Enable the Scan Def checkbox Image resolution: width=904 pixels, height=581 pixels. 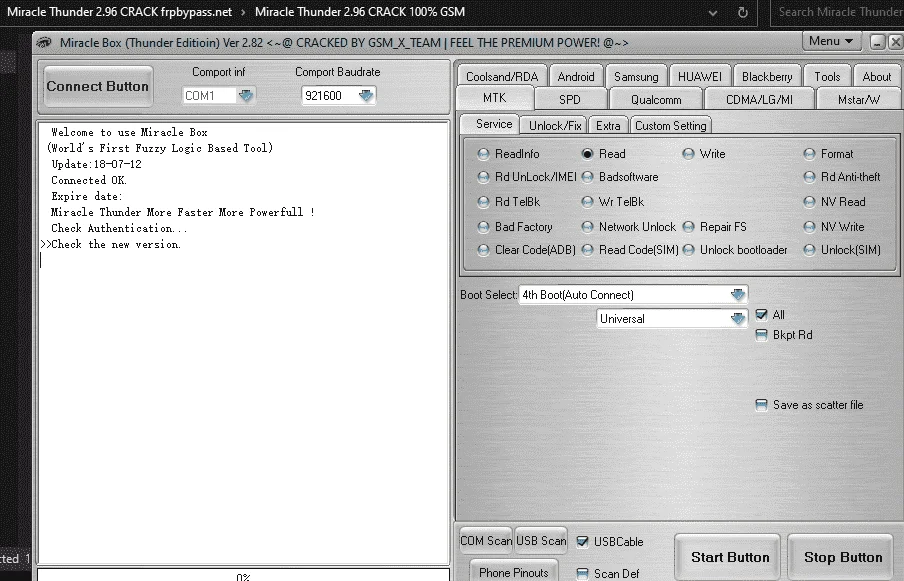click(582, 574)
